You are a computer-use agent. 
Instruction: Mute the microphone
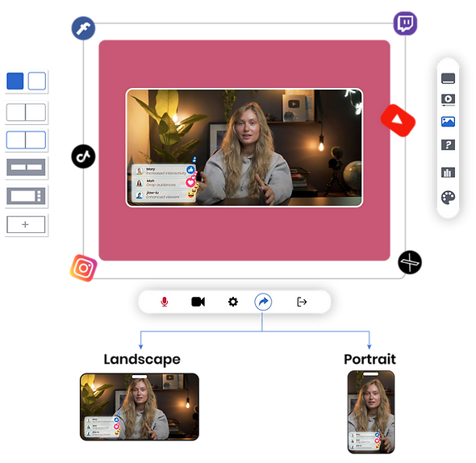coord(165,302)
